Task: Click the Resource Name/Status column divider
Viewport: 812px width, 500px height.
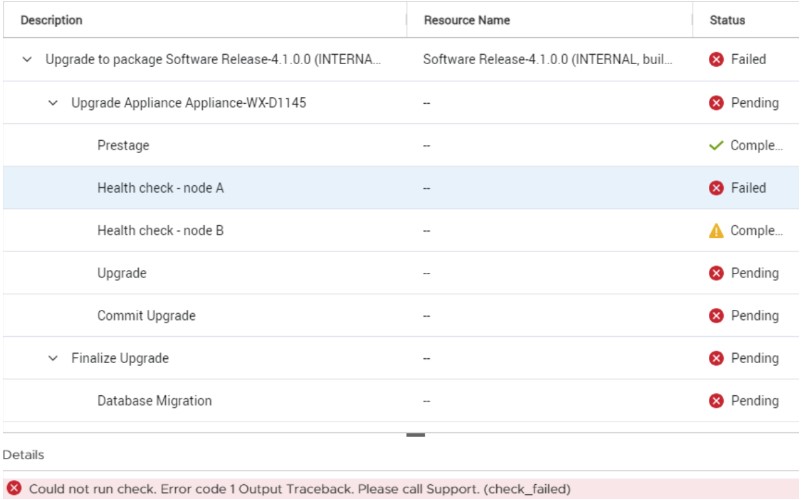Action: tap(692, 20)
